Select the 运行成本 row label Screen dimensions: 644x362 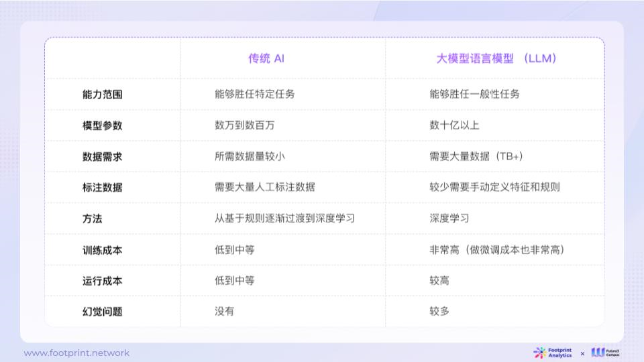102,281
